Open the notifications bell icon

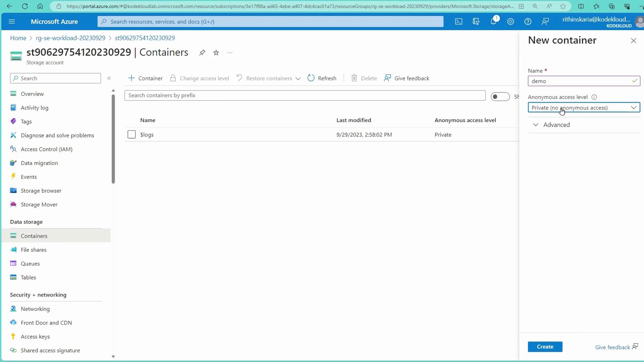493,22
